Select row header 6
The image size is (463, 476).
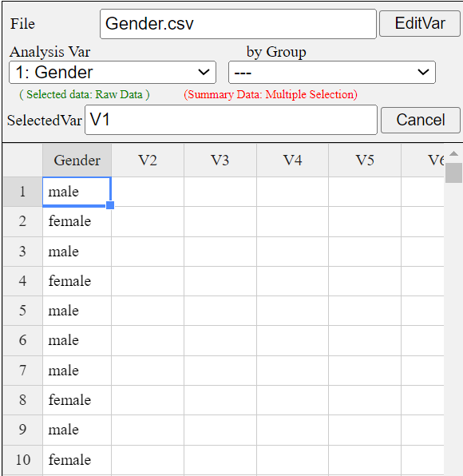[x=23, y=340]
